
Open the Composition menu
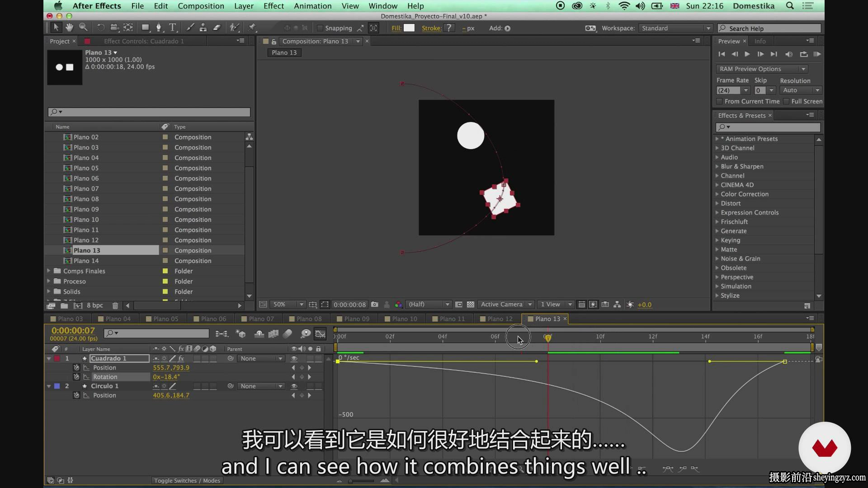point(201,6)
